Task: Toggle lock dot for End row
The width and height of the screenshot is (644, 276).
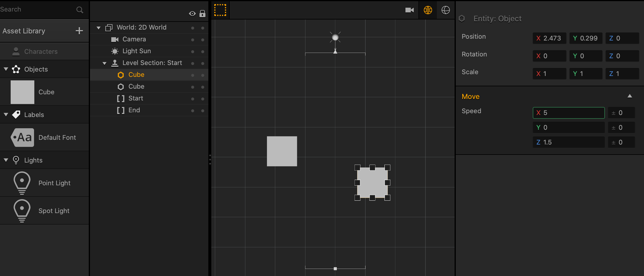Action: [203, 111]
